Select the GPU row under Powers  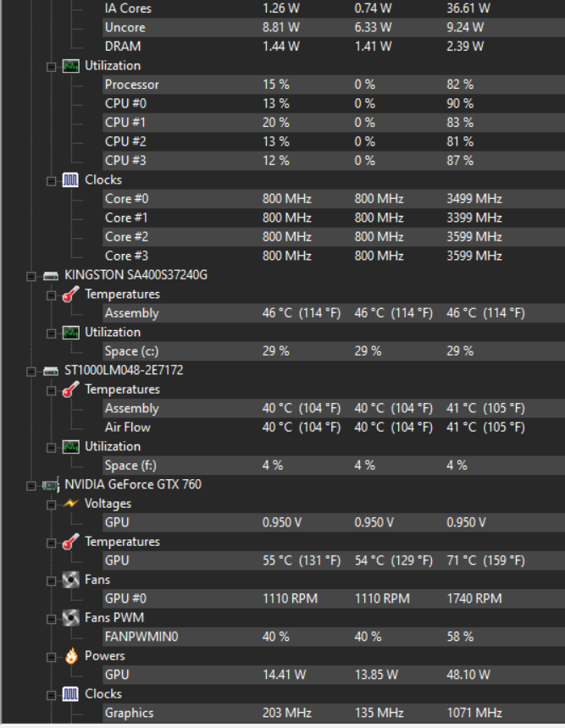(334, 675)
